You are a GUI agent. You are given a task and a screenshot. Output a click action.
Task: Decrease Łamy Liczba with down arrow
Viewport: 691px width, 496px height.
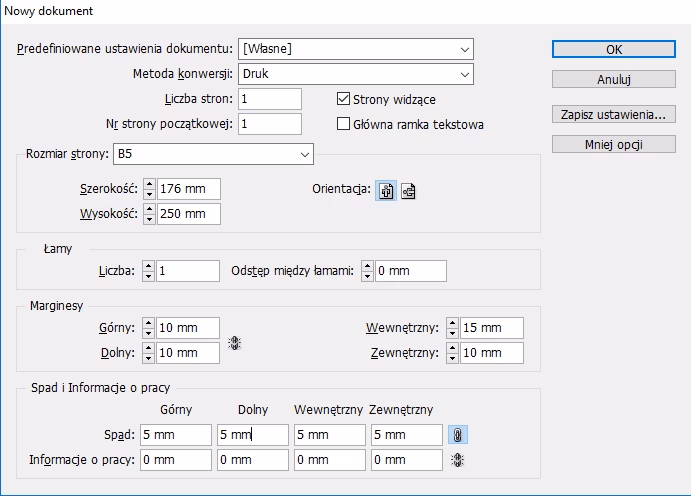(149, 276)
